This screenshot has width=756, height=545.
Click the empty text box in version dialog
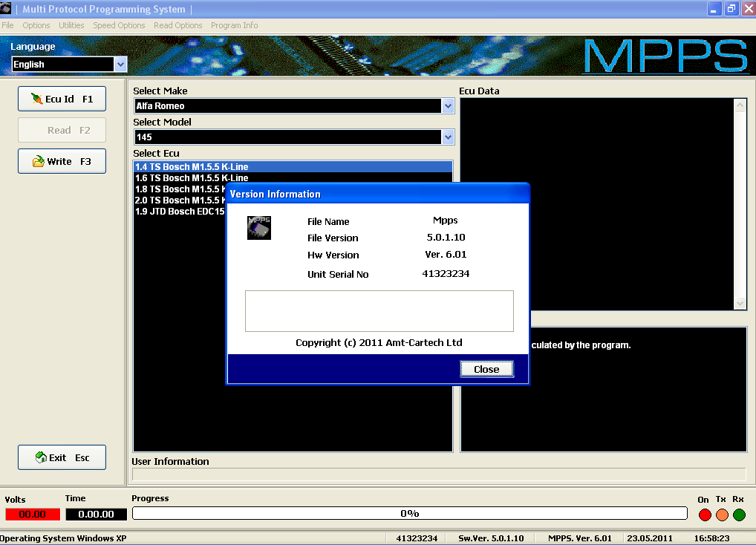(x=379, y=310)
